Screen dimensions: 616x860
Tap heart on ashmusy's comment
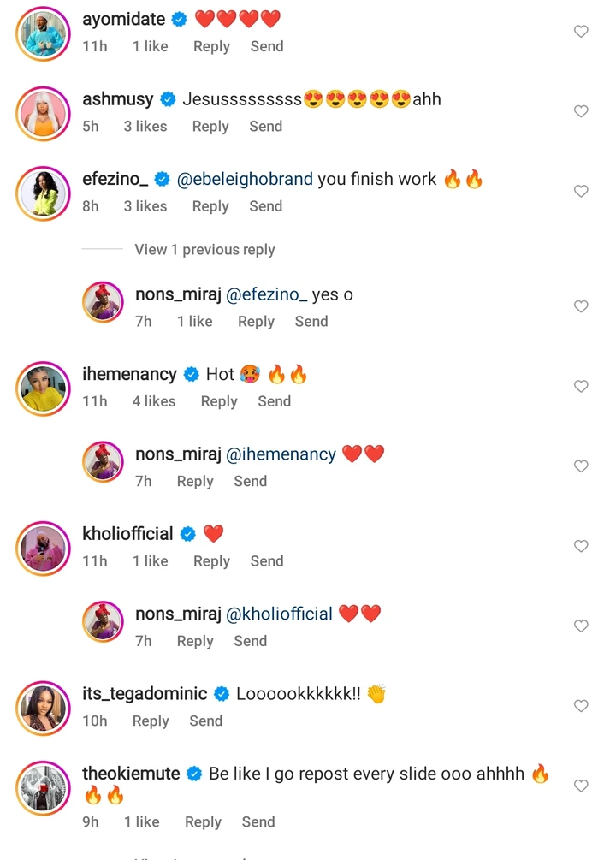pos(581,111)
